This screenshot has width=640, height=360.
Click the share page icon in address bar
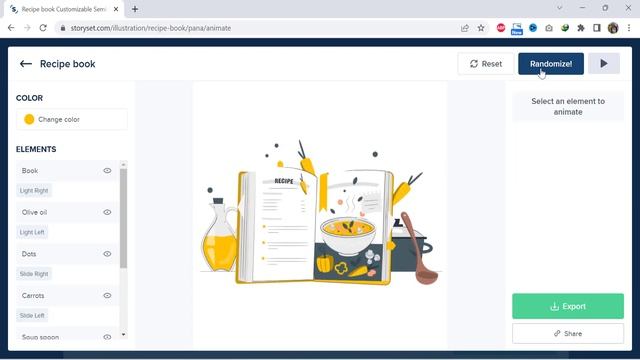[464, 28]
